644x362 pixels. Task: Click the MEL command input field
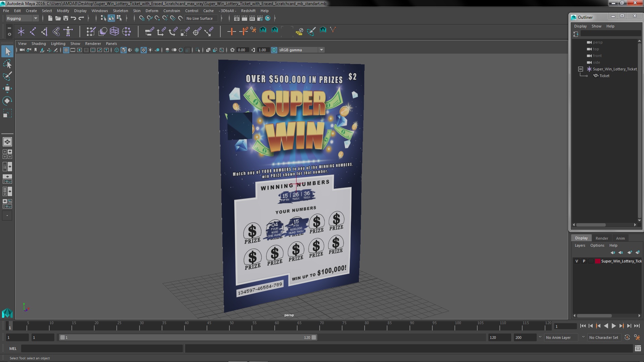[x=102, y=349]
